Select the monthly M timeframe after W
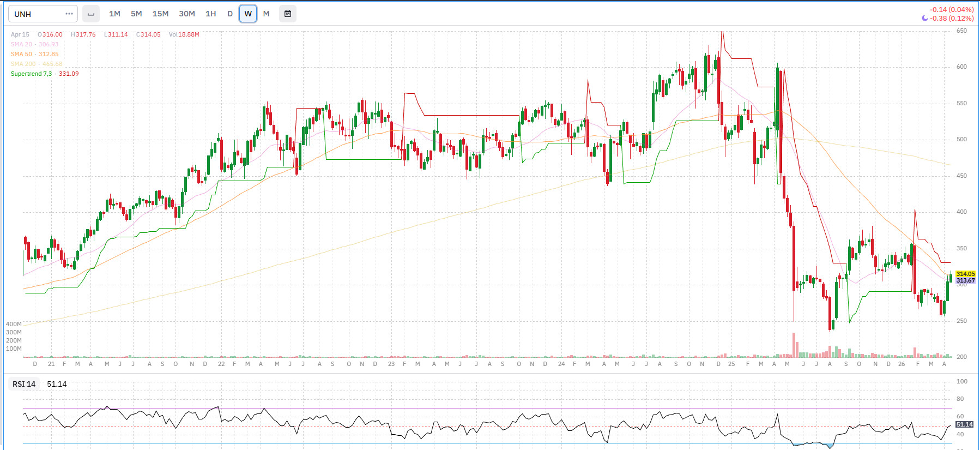Viewport: 980px width, 450px height. click(266, 14)
